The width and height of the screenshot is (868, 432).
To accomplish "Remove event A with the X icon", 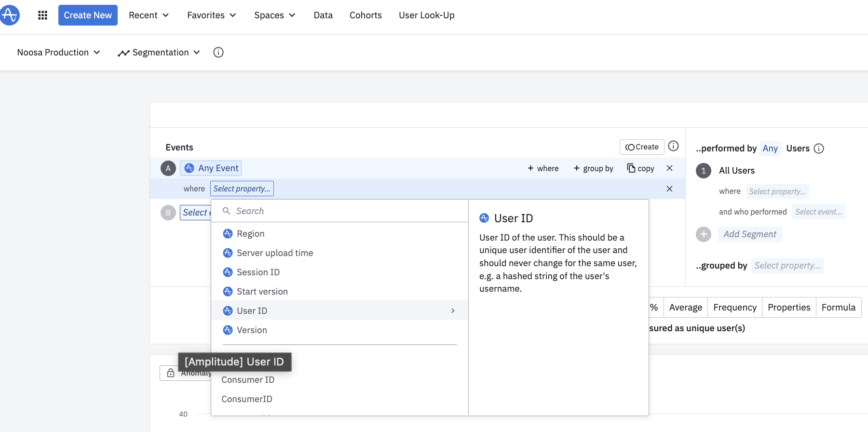I will 669,168.
